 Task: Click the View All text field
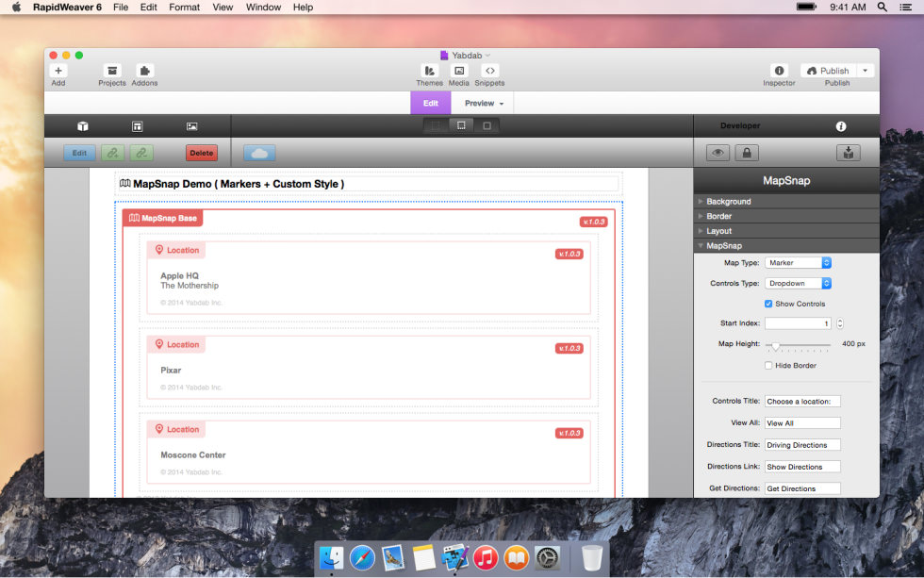click(x=802, y=423)
